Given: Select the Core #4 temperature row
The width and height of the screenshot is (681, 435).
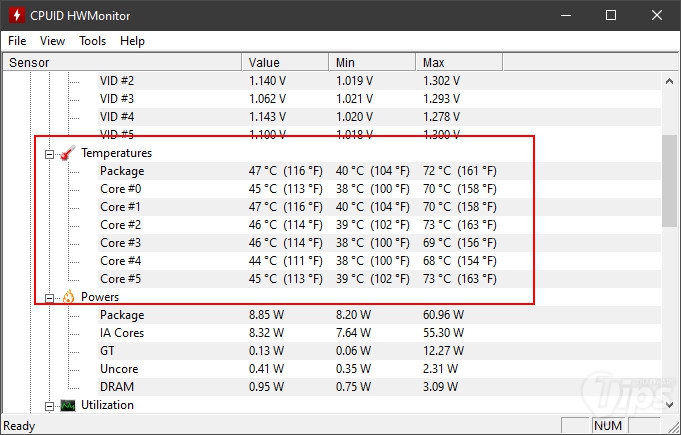Looking at the screenshot, I should [379, 261].
